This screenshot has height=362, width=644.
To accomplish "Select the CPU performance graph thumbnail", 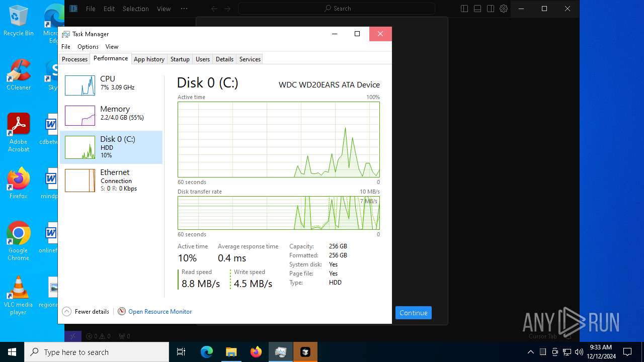I will [x=80, y=85].
